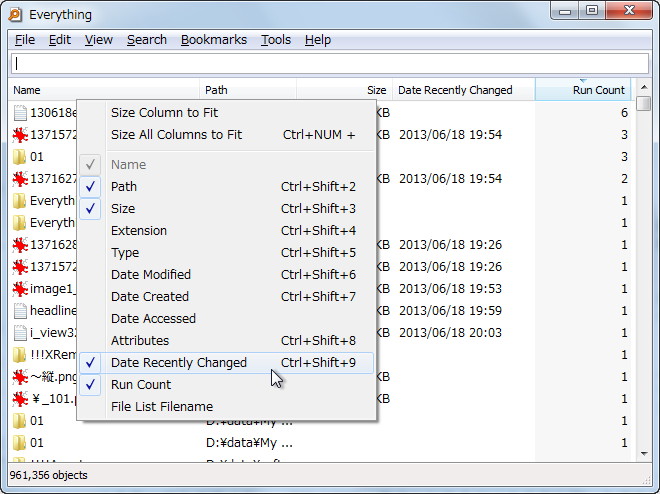Image resolution: width=660 pixels, height=494 pixels.
Task: Select the ¥_101 image icon
Action: click(20, 399)
